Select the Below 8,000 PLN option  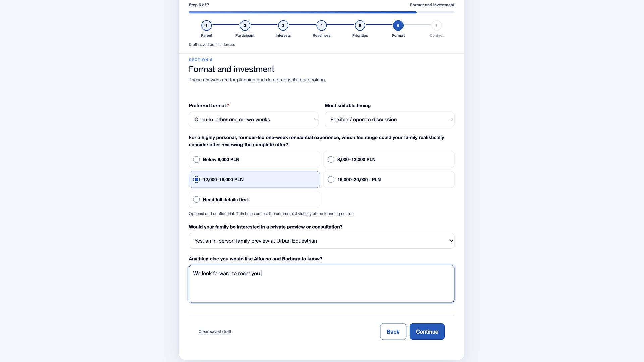coord(254,159)
